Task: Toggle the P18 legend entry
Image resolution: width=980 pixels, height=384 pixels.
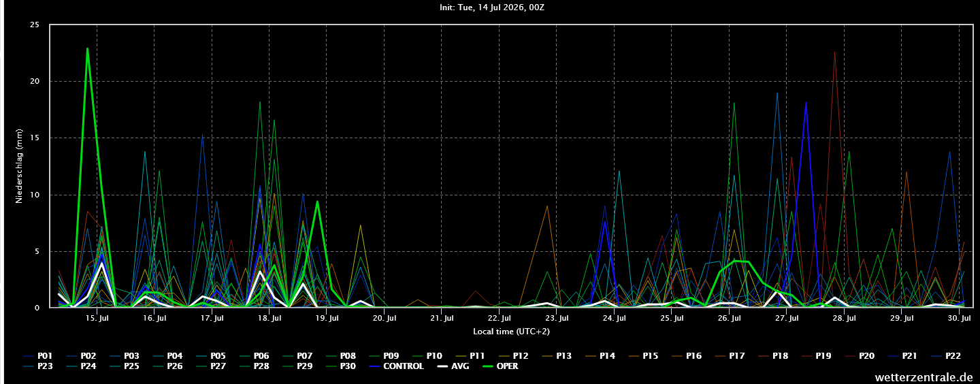Action: tap(774, 355)
